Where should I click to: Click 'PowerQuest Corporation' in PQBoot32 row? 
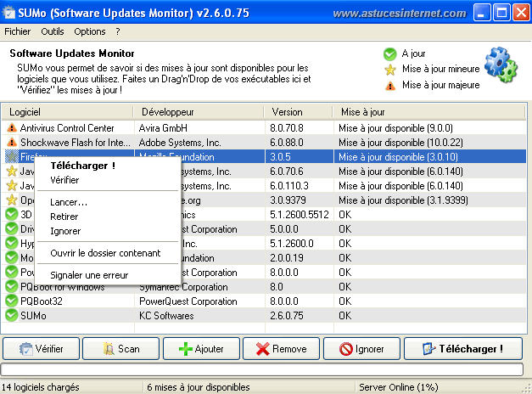tap(188, 301)
